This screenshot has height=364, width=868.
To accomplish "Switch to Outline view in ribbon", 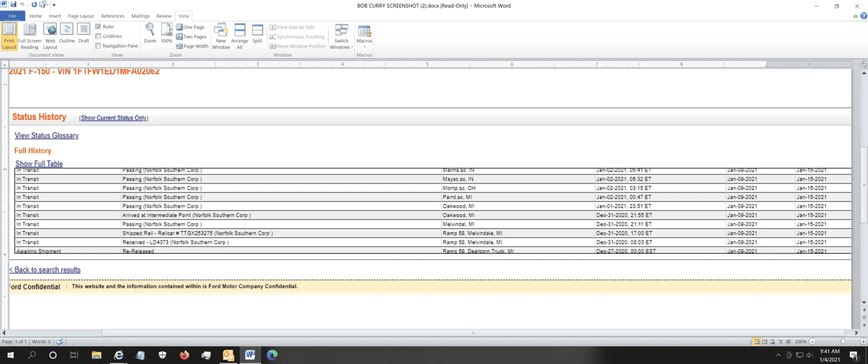I will (x=67, y=33).
